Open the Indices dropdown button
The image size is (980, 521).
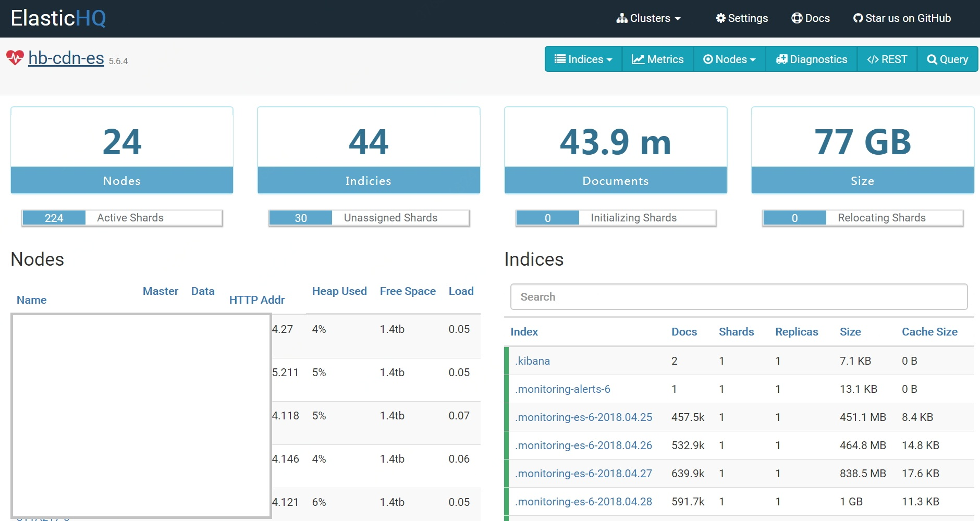pos(583,59)
